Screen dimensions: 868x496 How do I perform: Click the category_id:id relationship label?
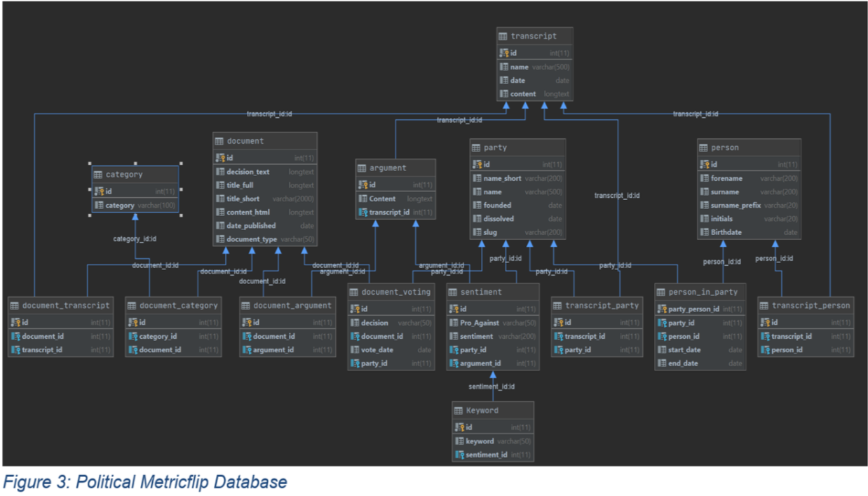tap(135, 239)
